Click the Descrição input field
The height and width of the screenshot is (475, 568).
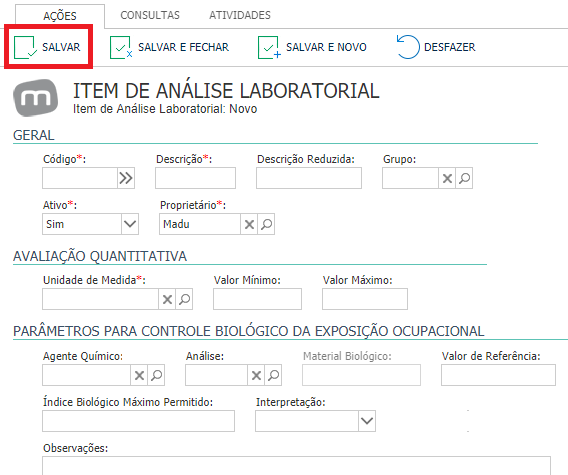pos(196,178)
